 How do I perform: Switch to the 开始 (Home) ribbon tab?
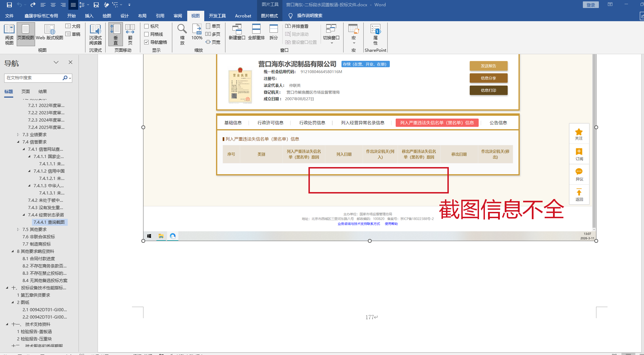[x=72, y=16]
